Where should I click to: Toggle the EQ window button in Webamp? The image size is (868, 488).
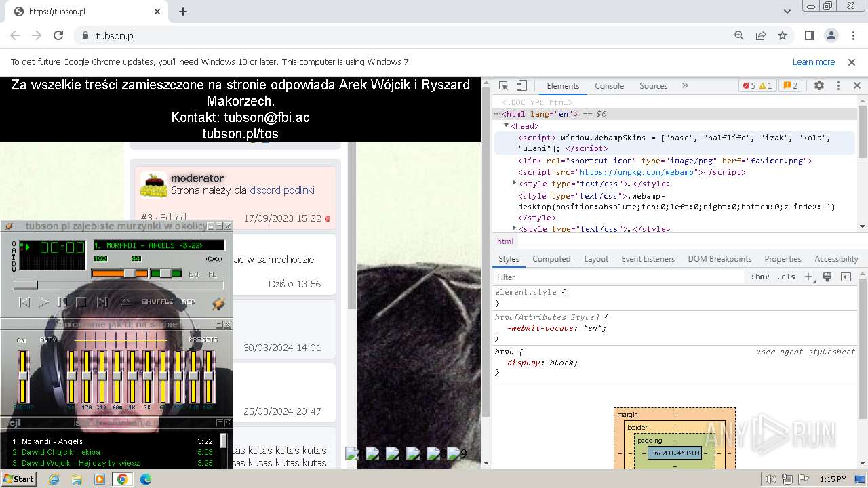click(194, 274)
